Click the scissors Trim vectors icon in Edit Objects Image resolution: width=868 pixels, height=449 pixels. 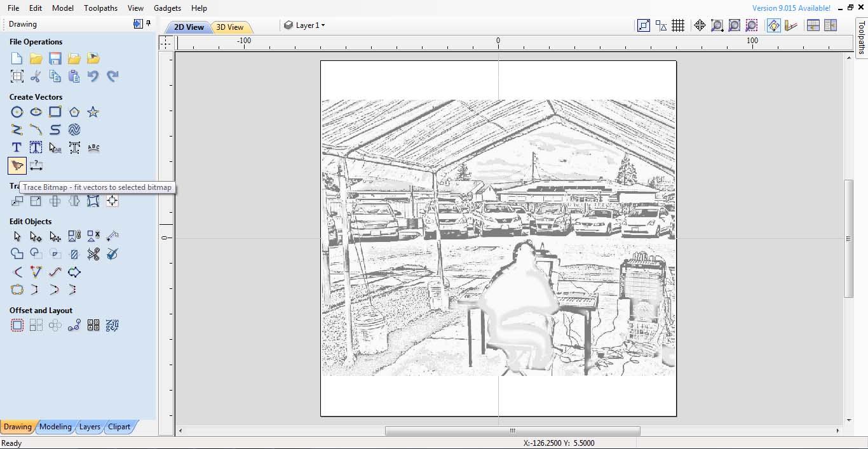93,254
